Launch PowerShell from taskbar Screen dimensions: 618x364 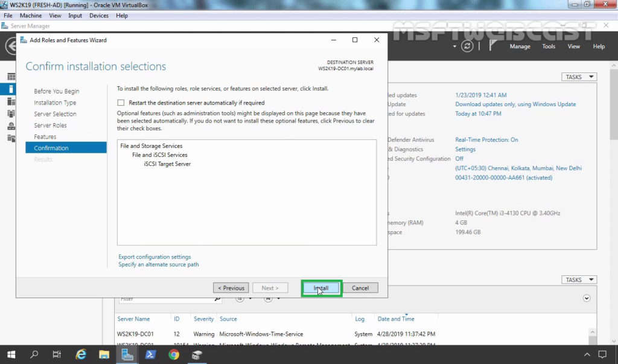pos(150,354)
